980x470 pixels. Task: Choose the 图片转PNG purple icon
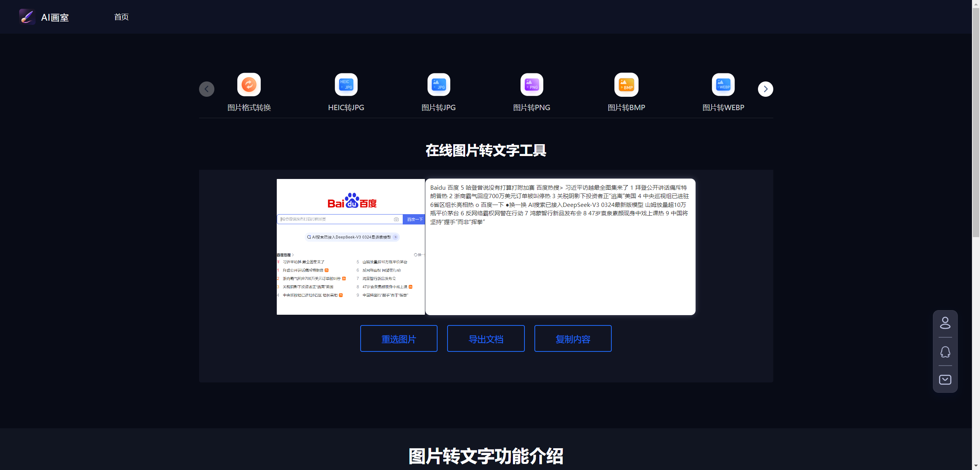(532, 85)
